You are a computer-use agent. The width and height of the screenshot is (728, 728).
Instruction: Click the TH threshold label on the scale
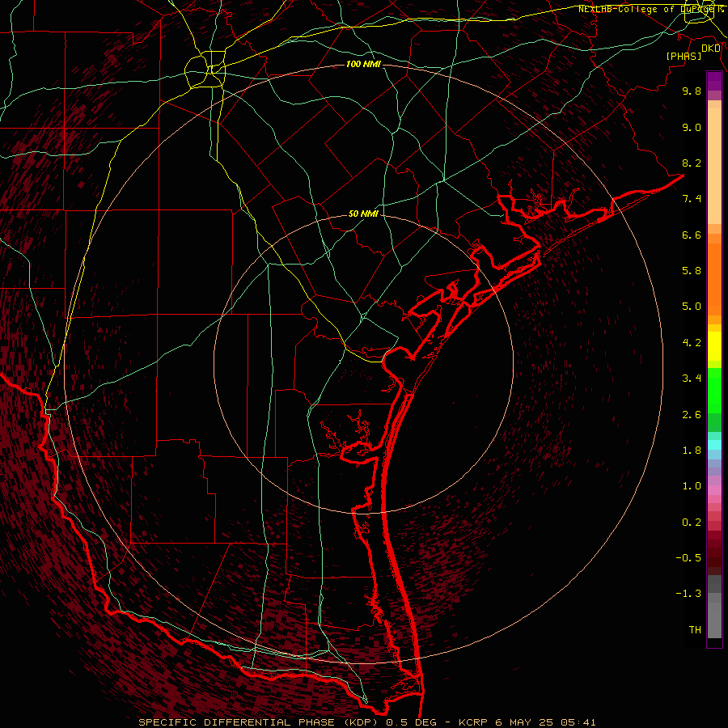tap(695, 630)
